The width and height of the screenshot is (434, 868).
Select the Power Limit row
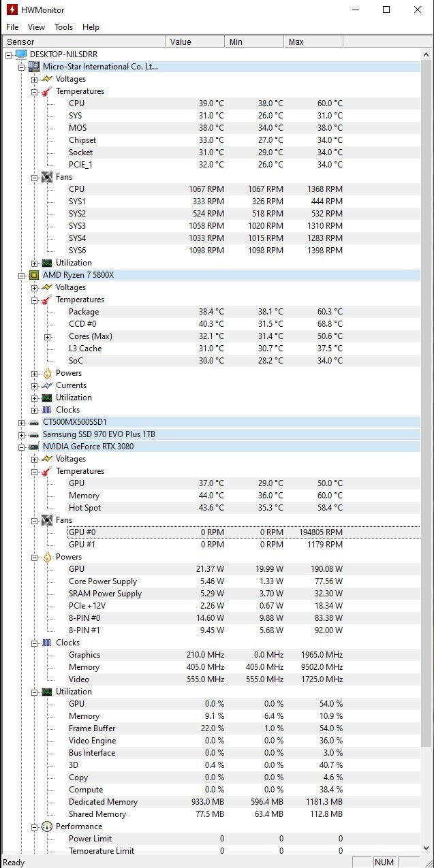click(244, 839)
